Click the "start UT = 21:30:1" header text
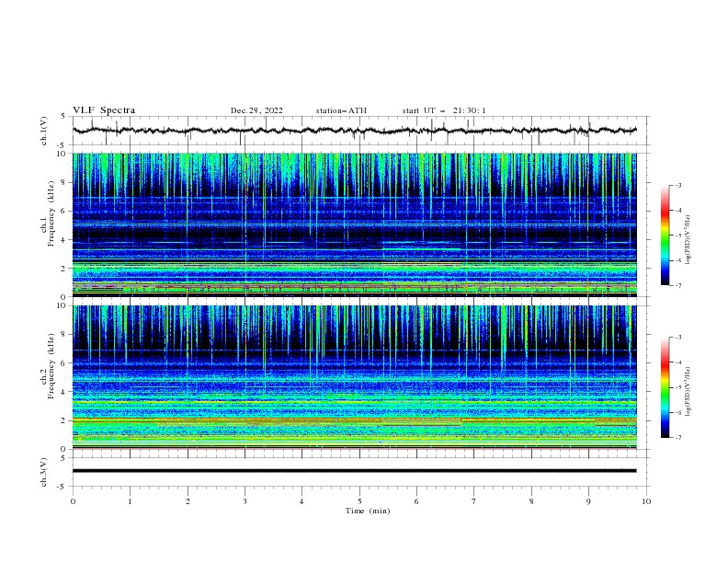Image resolution: width=728 pixels, height=563 pixels. pyautogui.click(x=444, y=110)
